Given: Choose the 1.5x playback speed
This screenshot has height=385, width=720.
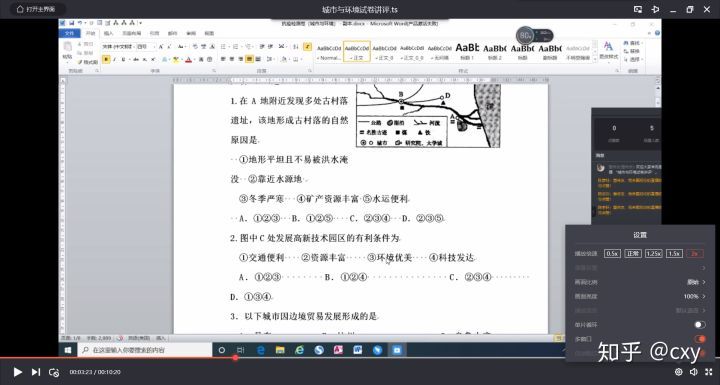Looking at the screenshot, I should [674, 254].
